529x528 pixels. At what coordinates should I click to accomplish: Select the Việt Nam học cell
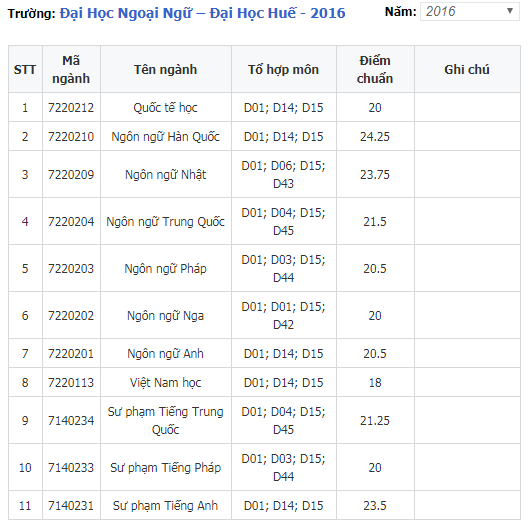[166, 382]
